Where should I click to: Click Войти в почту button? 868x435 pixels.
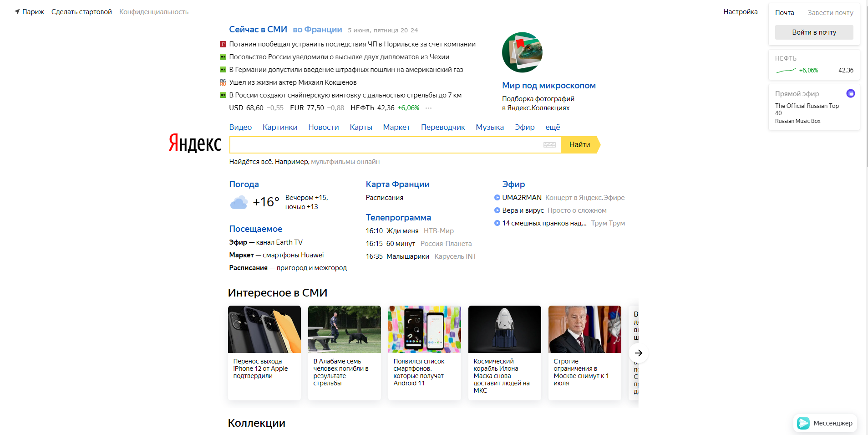(x=814, y=32)
